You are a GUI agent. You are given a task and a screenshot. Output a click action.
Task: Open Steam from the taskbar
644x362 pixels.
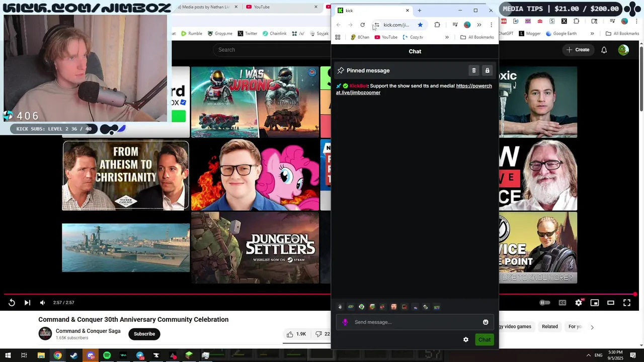point(74,355)
